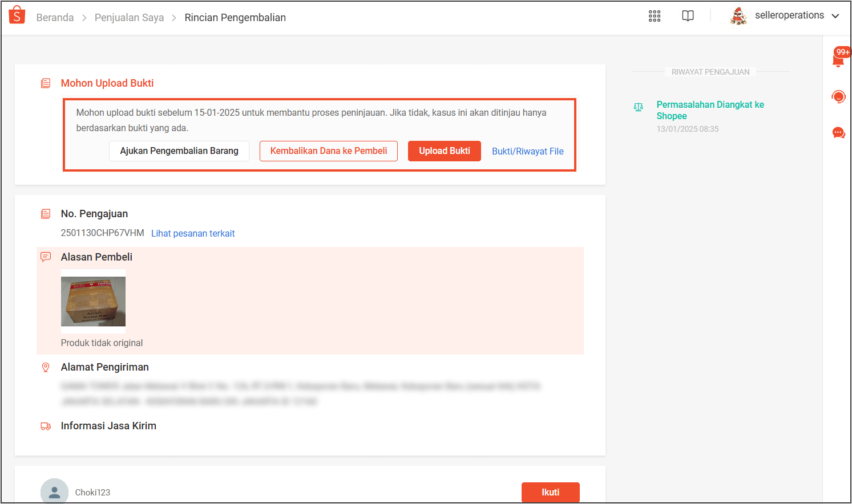Click Kembalikan Dana ke Pembeli
Screen dimensions: 852x504
tap(328, 151)
